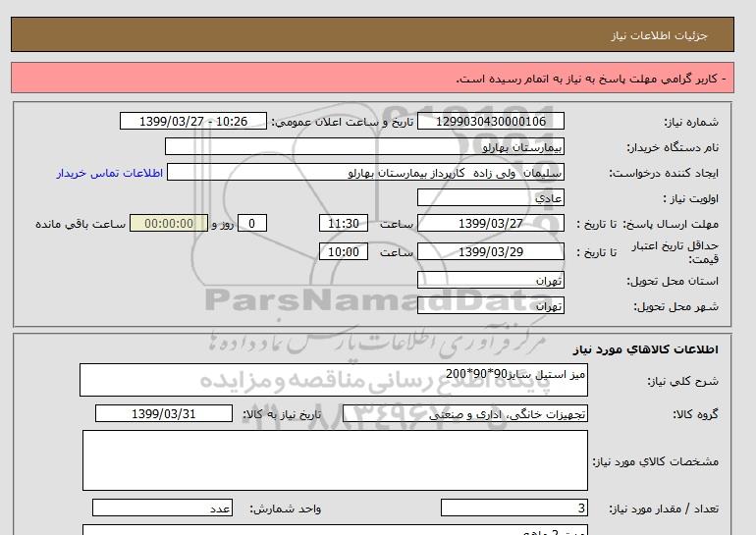This screenshot has width=756, height=535.
Task: Click the unit of count field عدد
Action: tap(162, 508)
